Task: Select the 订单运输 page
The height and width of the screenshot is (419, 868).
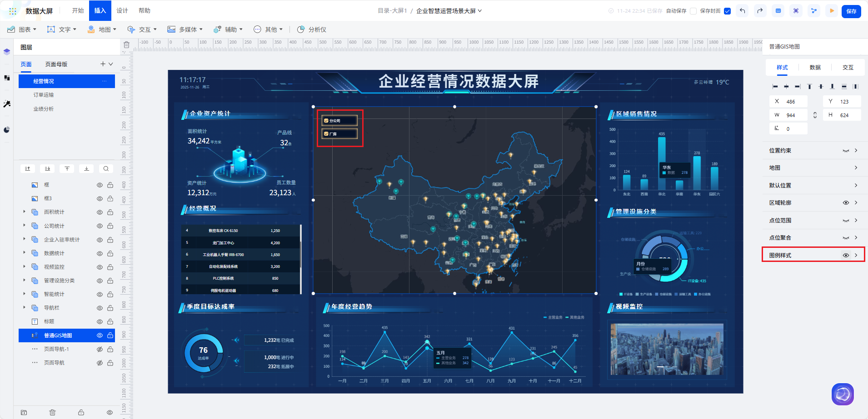Action: click(44, 95)
